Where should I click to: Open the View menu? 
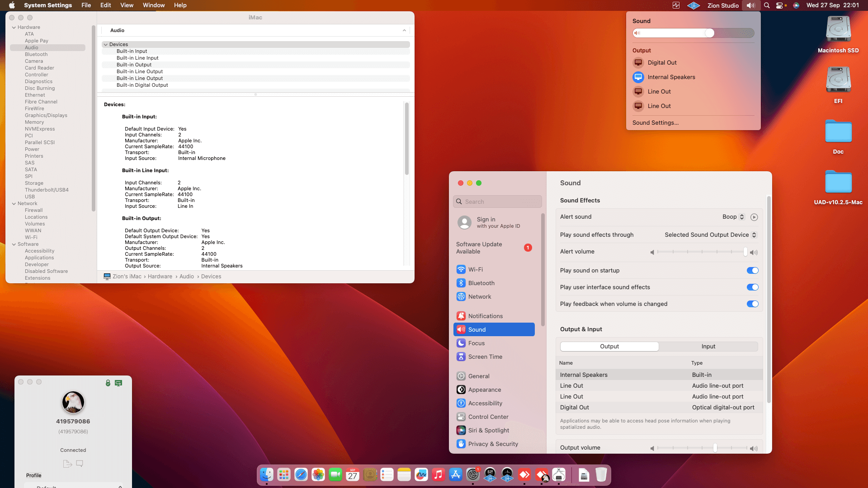[127, 5]
